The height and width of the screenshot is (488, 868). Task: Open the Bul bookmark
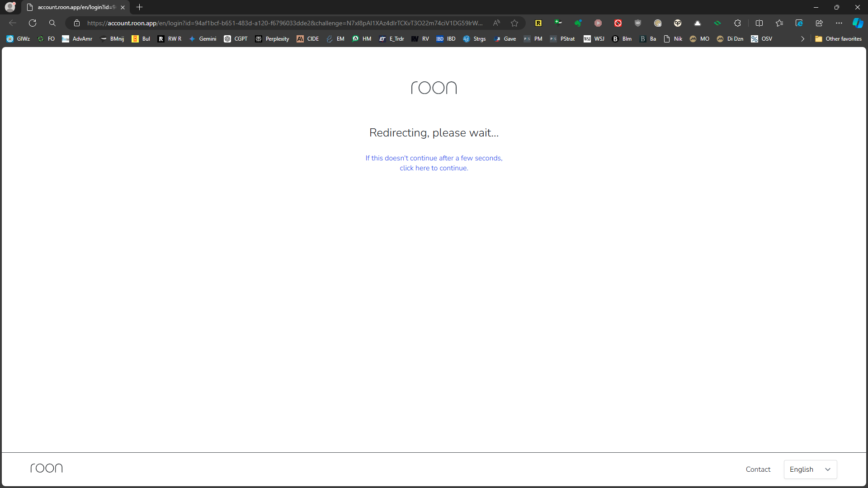click(141, 39)
